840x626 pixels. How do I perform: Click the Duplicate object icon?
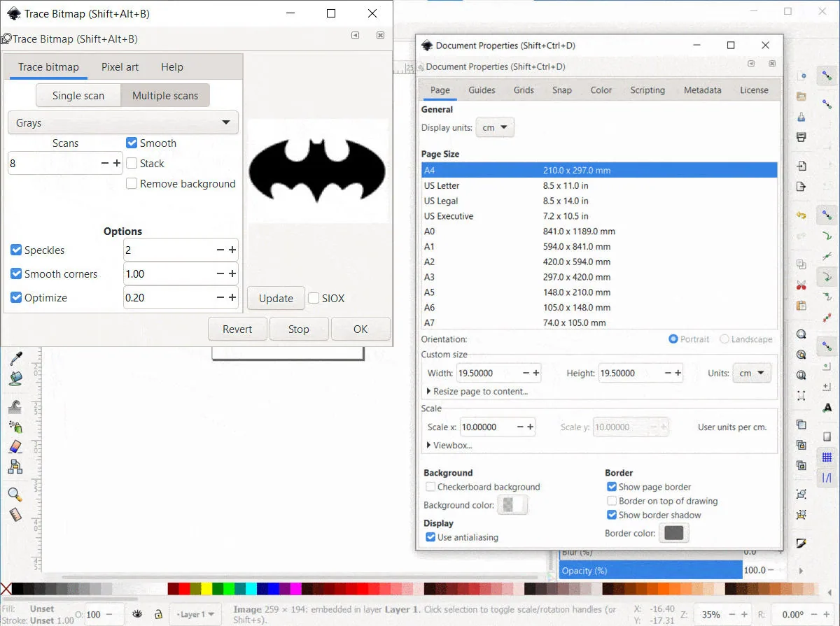[x=801, y=425]
